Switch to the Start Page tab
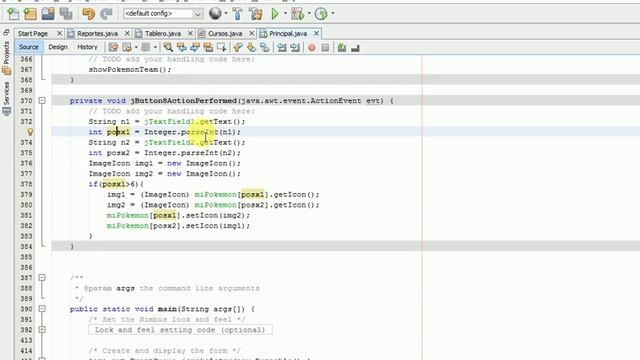Viewport: 640px width, 360px height. pos(33,33)
